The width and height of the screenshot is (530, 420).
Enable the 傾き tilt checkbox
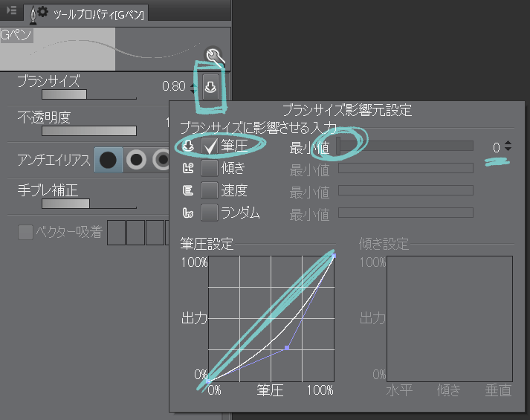[210, 169]
